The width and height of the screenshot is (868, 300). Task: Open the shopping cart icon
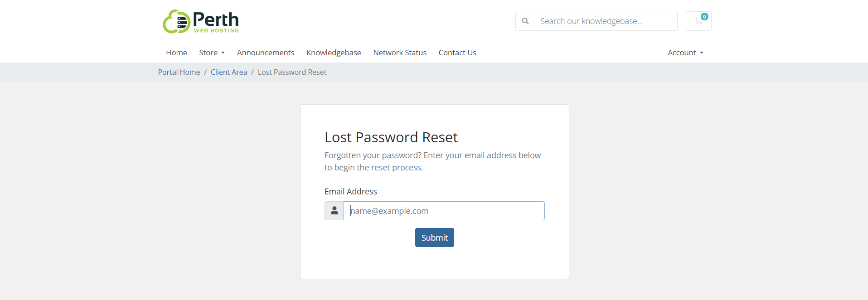coord(698,21)
